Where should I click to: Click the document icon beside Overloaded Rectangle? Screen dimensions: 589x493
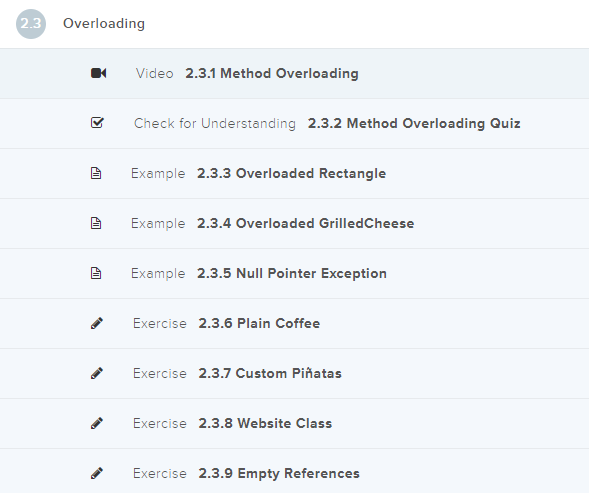pos(96,173)
